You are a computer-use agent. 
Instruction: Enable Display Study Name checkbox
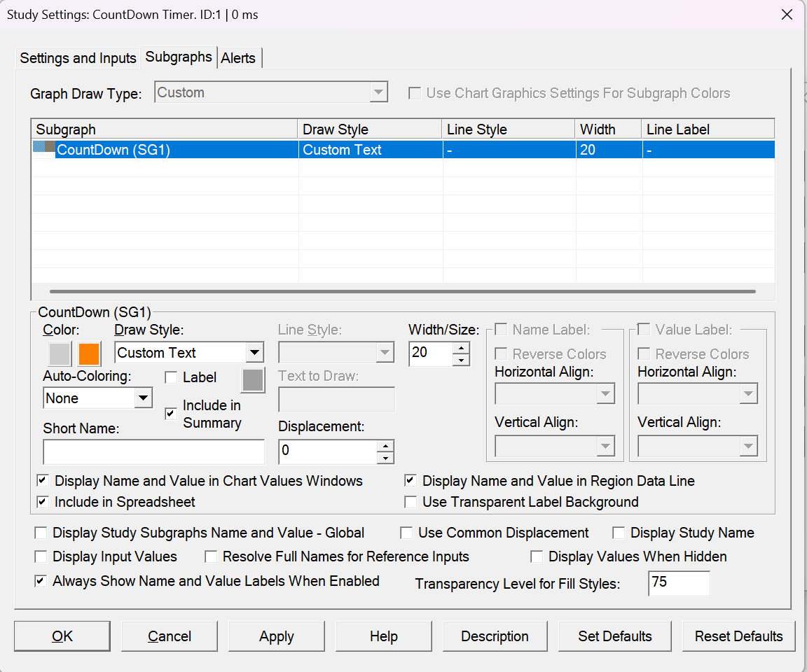(x=619, y=533)
